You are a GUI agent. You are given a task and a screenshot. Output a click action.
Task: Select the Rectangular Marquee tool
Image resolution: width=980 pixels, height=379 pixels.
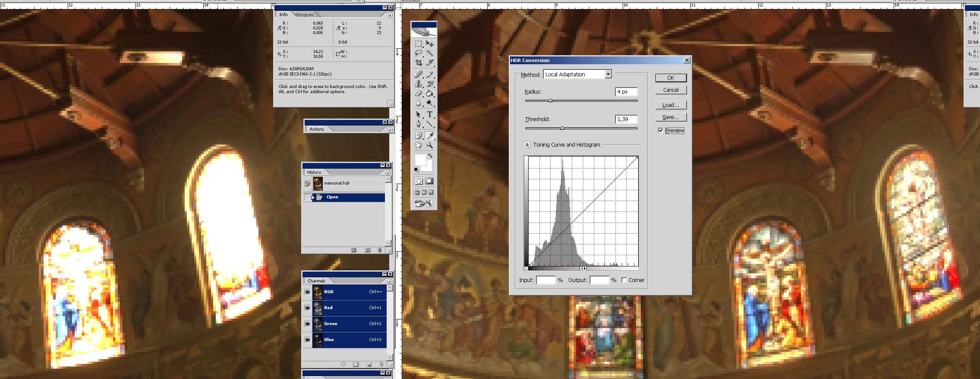(419, 44)
